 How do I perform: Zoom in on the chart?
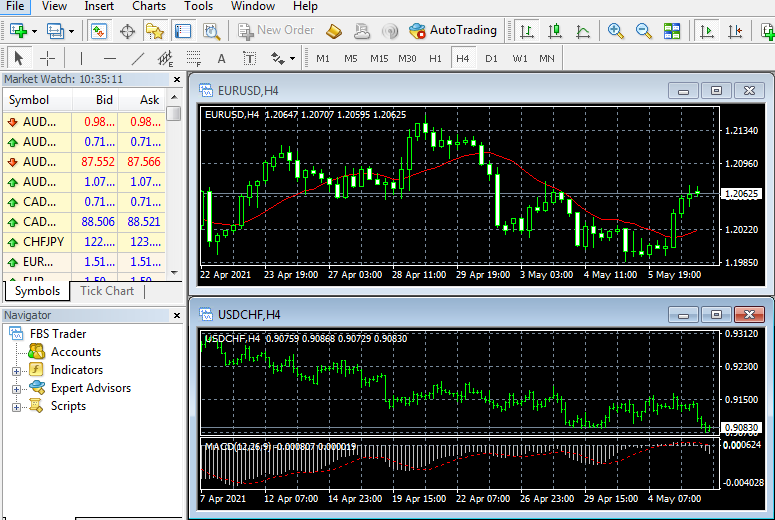point(615,31)
